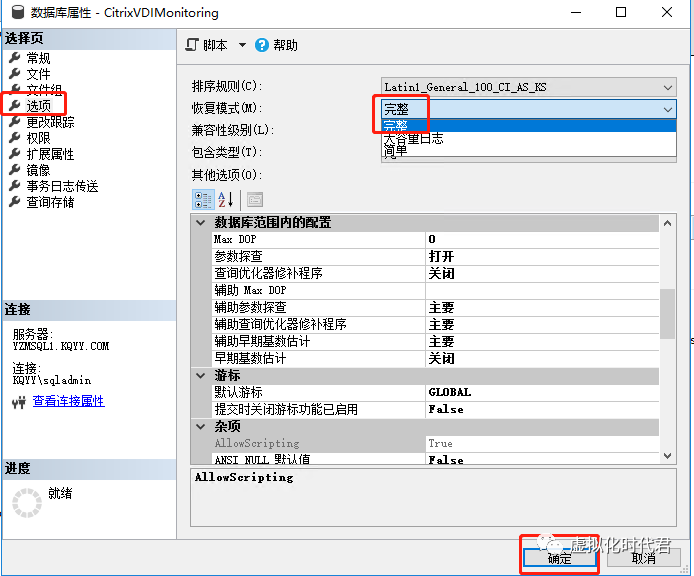Image resolution: width=694 pixels, height=576 pixels.
Task: Select the AllowScripting row
Action: click(x=436, y=444)
